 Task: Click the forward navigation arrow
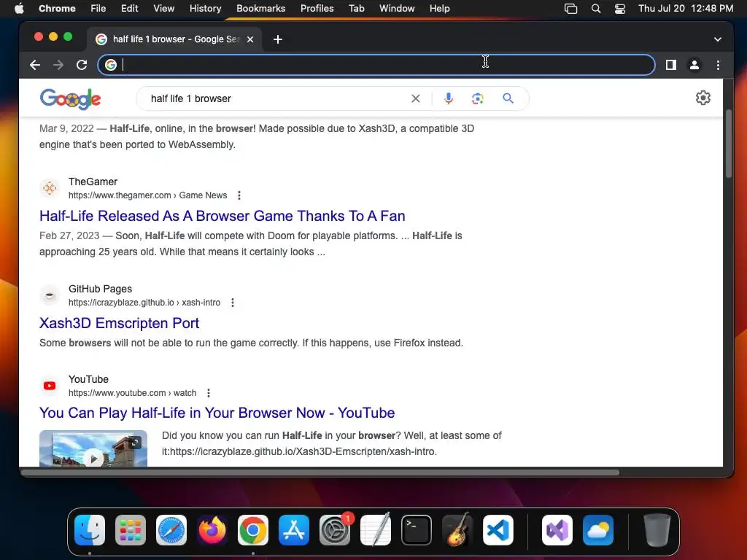point(58,65)
